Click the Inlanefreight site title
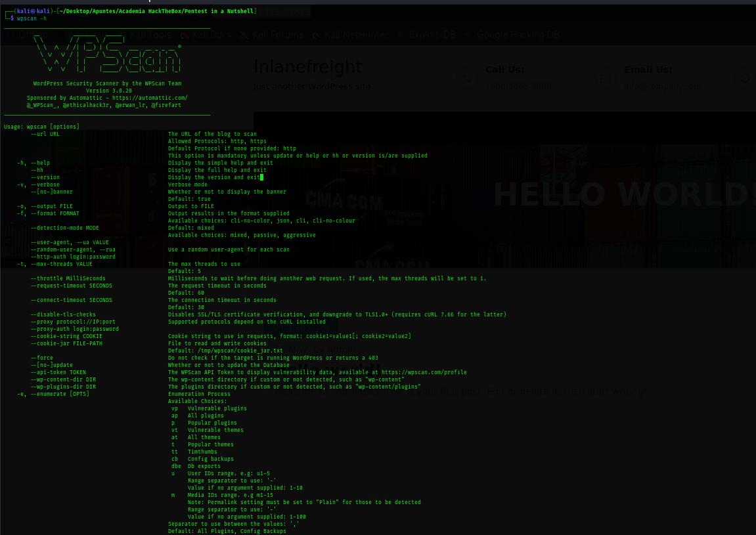 pos(307,67)
